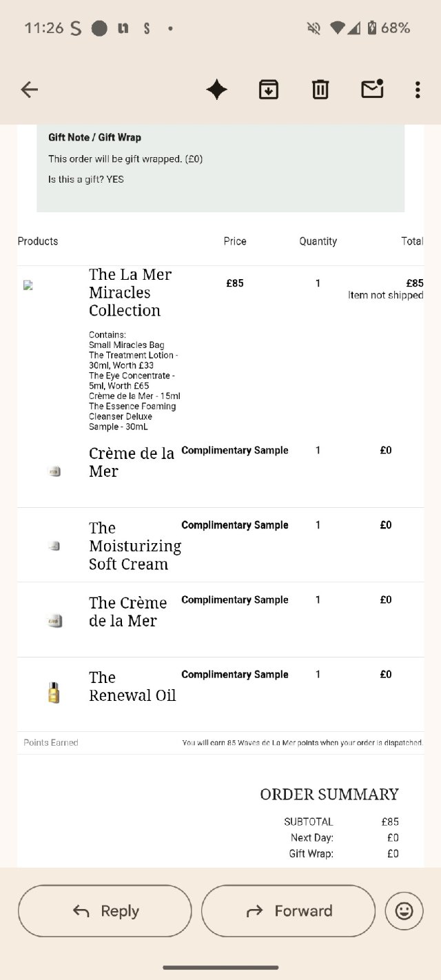
Task: Tap the Crème de la Mer sample image
Action: pos(54,471)
